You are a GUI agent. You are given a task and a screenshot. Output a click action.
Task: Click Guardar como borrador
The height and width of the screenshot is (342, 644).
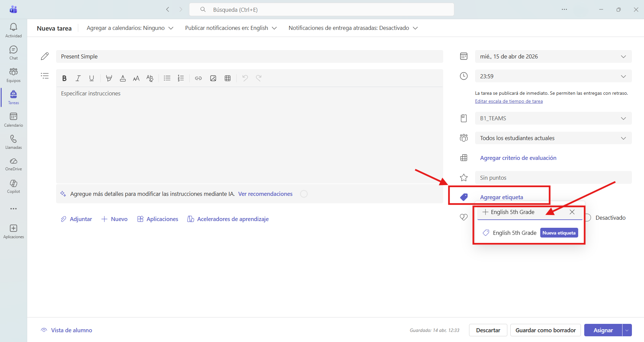point(546,330)
